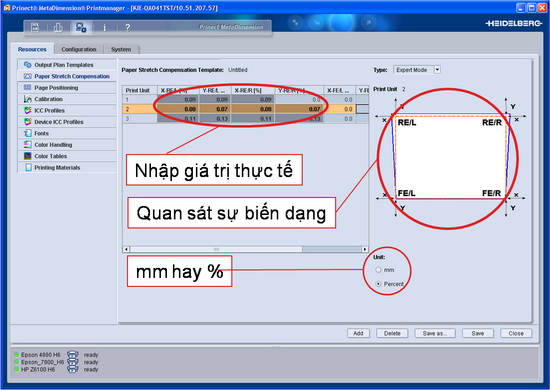Click table horizontal scrollbar left arrow
The height and width of the screenshot is (390, 550).
tap(126, 249)
